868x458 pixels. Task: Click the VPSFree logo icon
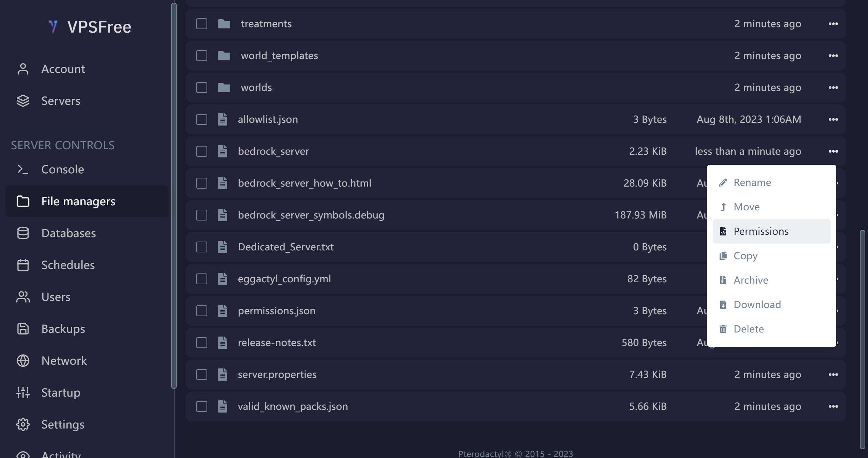[53, 27]
